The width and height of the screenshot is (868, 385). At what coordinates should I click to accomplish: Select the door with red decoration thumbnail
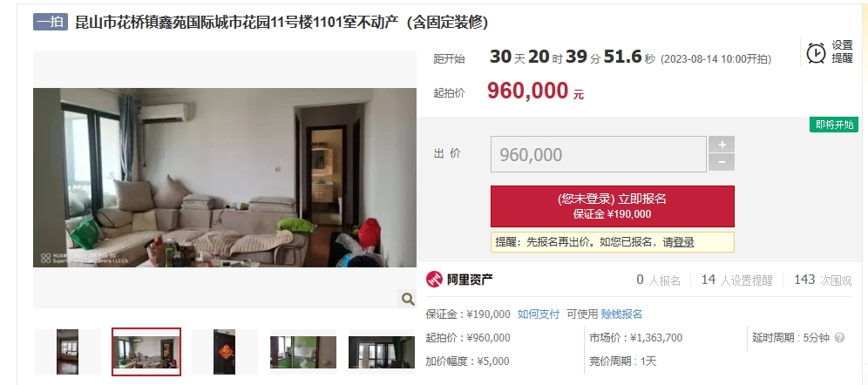point(225,352)
